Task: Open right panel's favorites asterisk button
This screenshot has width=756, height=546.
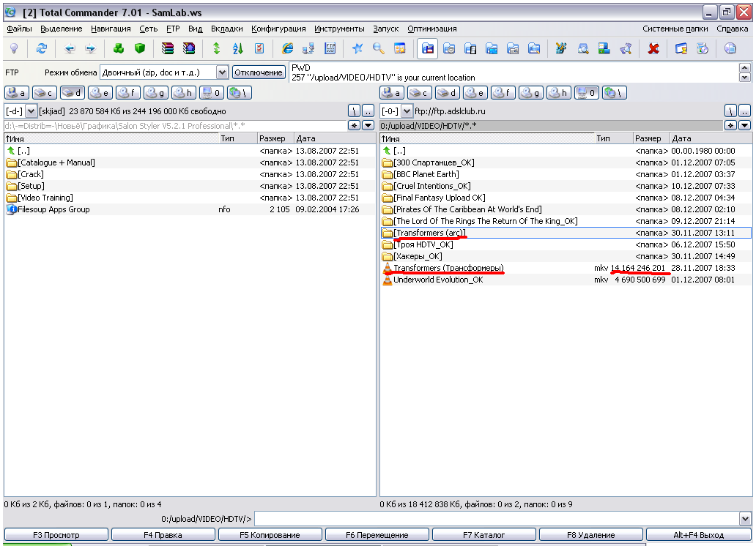Action: [x=731, y=125]
